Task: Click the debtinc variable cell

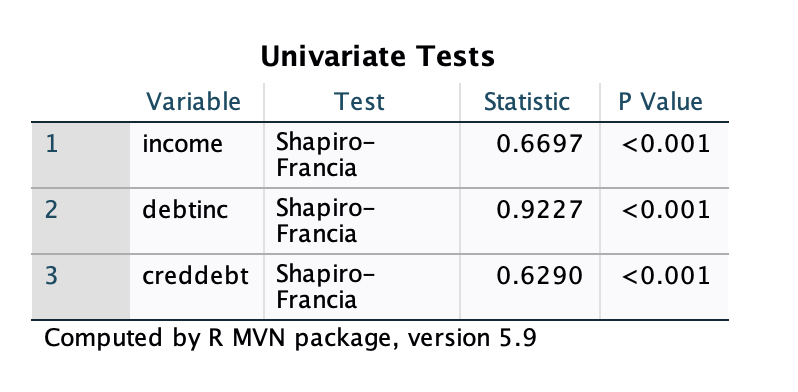Action: [x=197, y=221]
